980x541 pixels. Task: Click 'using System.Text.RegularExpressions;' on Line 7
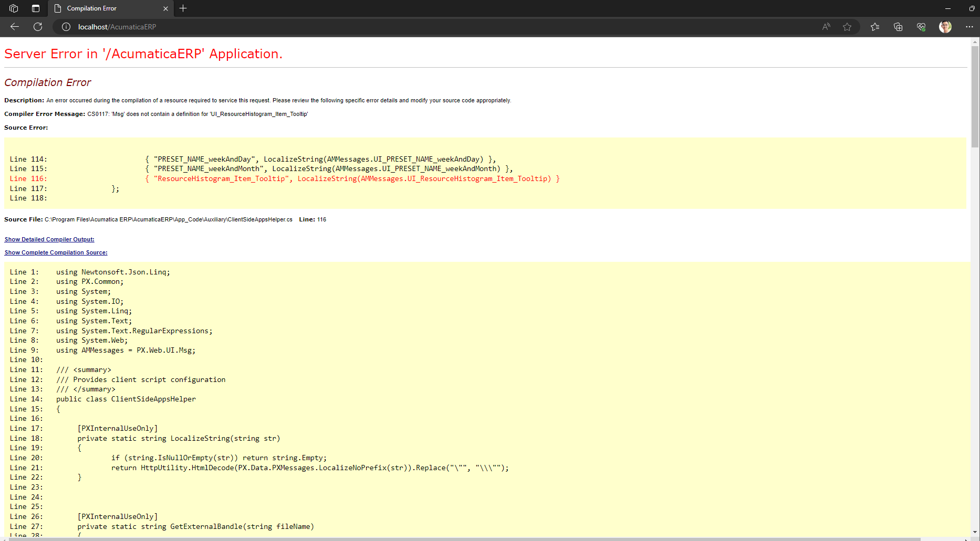(134, 331)
